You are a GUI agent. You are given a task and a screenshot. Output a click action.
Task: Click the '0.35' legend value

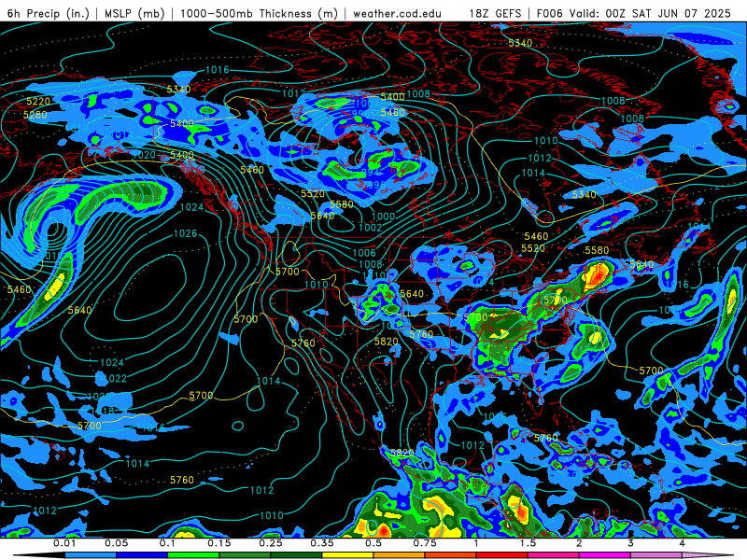point(322,543)
